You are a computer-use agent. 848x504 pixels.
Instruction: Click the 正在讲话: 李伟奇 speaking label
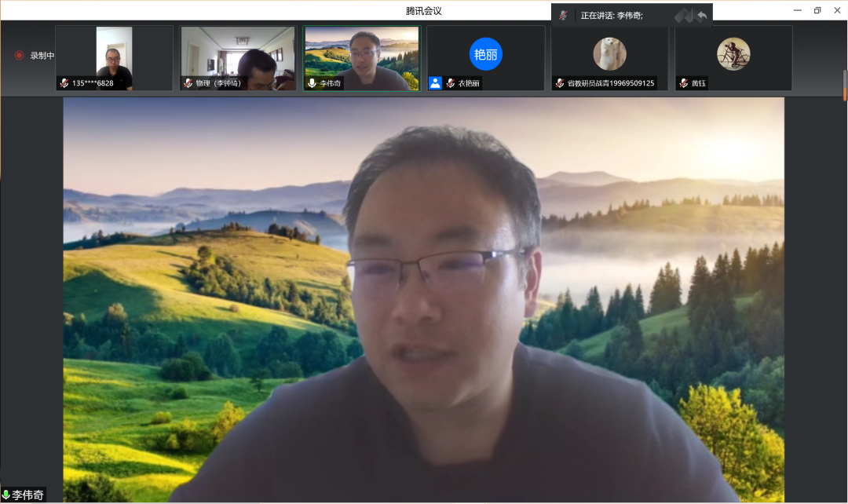pyautogui.click(x=612, y=16)
